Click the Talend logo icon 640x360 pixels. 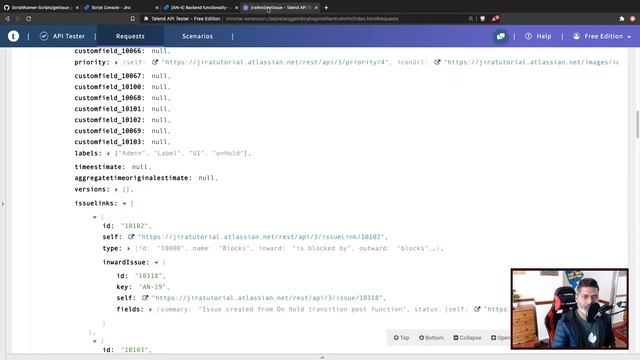pos(13,36)
